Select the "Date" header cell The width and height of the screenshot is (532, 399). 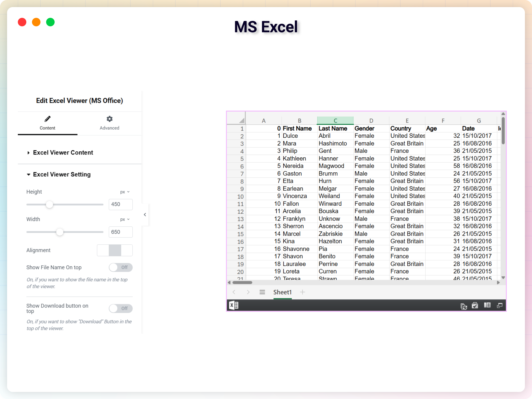point(479,128)
